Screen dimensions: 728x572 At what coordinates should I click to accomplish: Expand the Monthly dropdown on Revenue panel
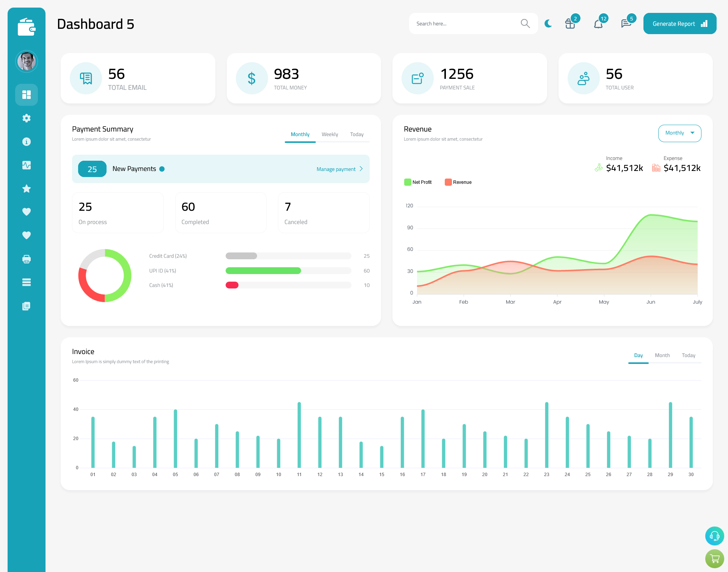pyautogui.click(x=679, y=133)
